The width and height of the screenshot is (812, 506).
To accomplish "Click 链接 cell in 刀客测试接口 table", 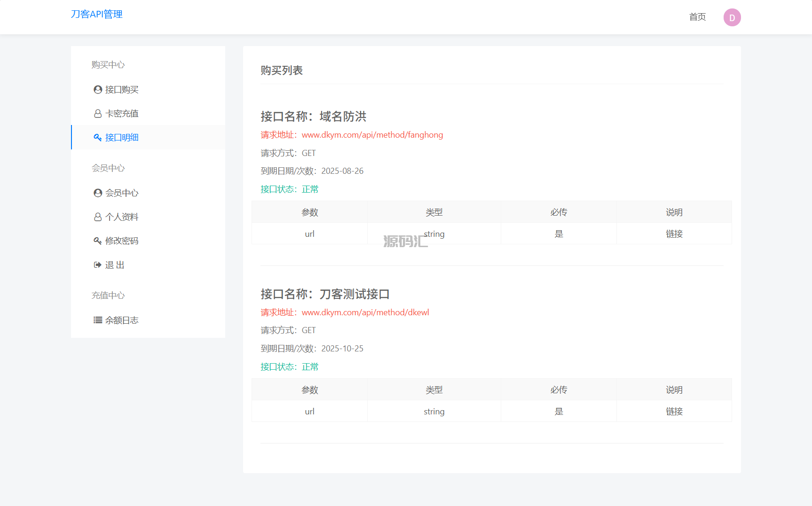I will [674, 411].
